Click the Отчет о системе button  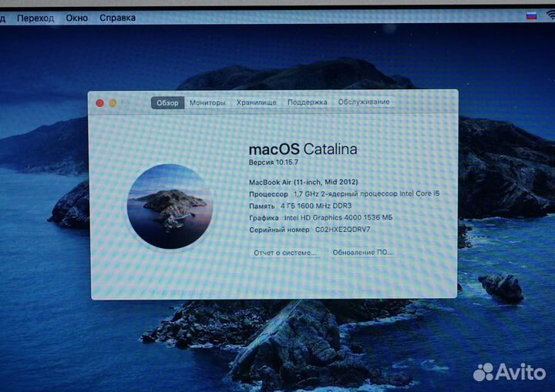(x=285, y=253)
